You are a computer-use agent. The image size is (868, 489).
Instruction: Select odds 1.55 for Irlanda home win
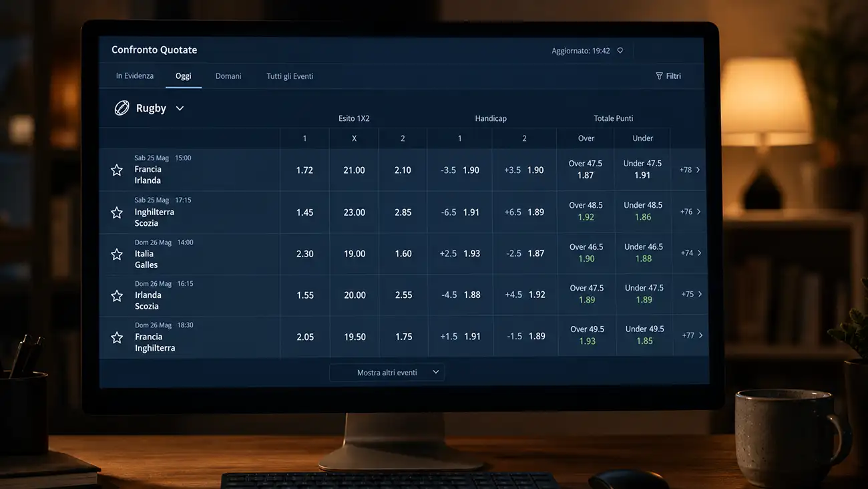click(x=305, y=295)
